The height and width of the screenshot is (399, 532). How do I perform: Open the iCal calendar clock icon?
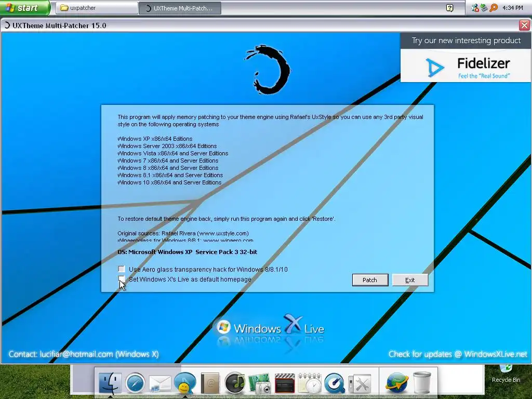click(x=310, y=383)
